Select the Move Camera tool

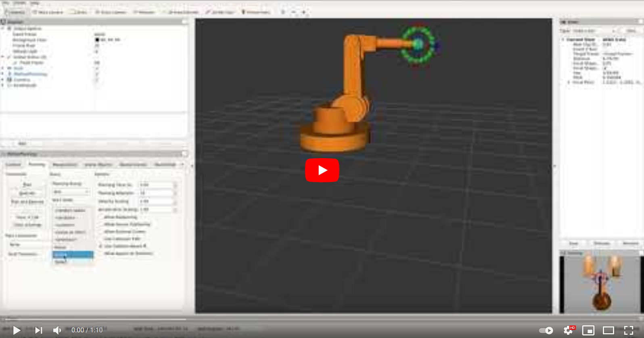[48, 12]
